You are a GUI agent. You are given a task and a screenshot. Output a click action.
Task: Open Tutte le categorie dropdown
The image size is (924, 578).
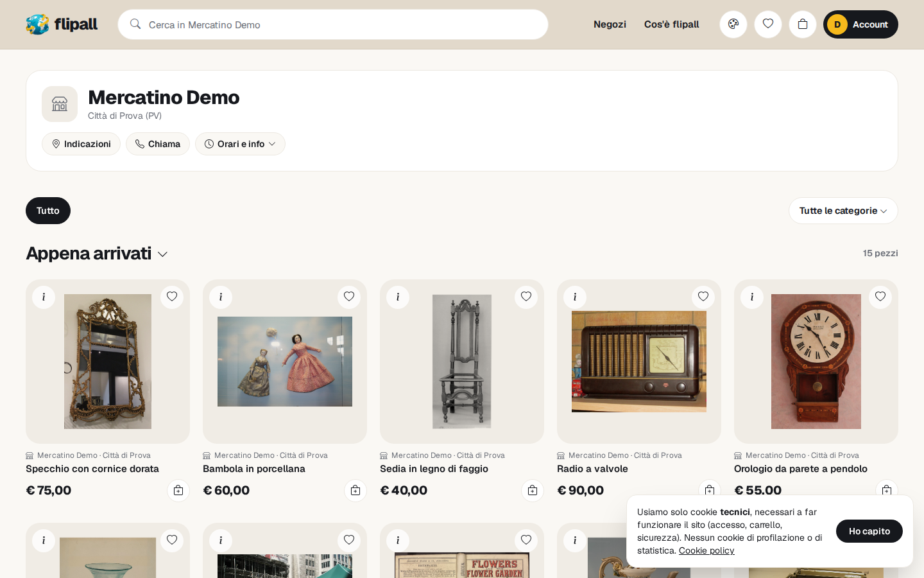click(843, 211)
